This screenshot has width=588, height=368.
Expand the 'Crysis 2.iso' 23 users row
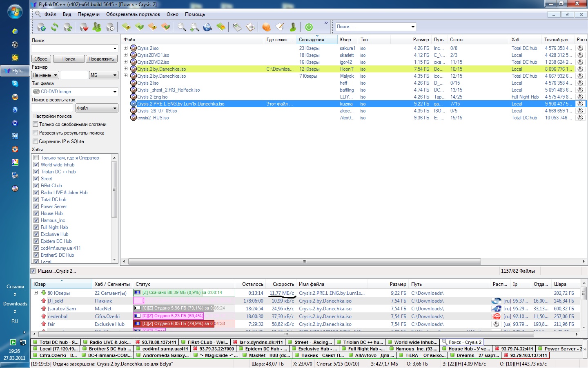click(x=126, y=48)
